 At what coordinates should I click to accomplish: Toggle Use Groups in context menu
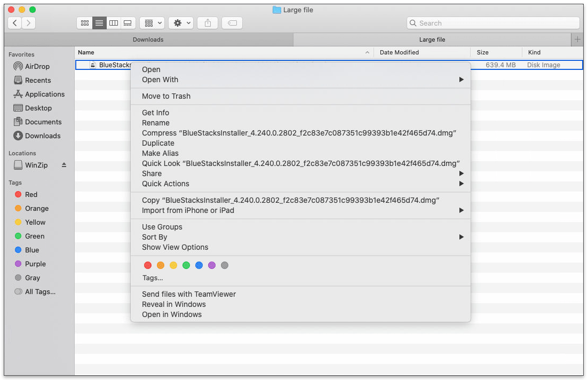pos(300,227)
